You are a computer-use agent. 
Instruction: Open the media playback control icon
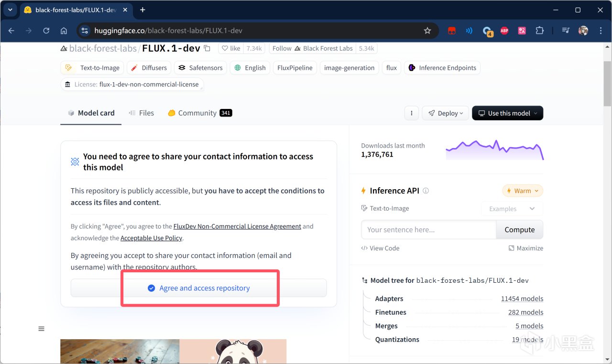coord(566,31)
